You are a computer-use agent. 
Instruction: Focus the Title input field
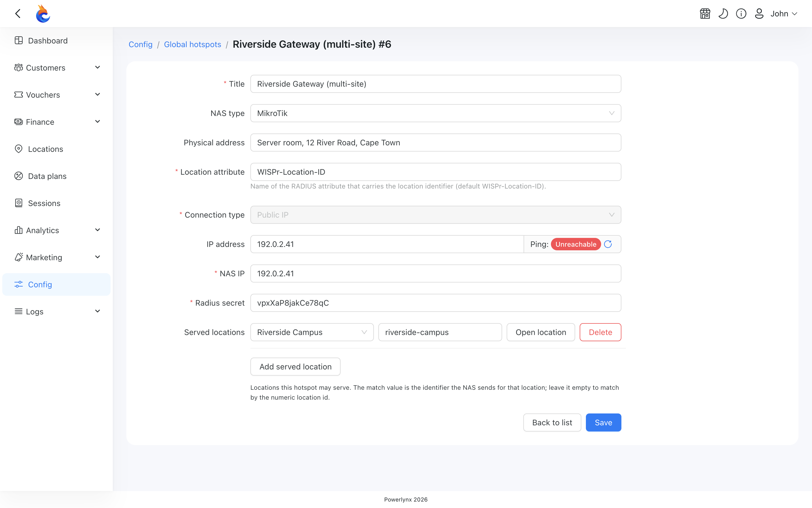pos(436,84)
